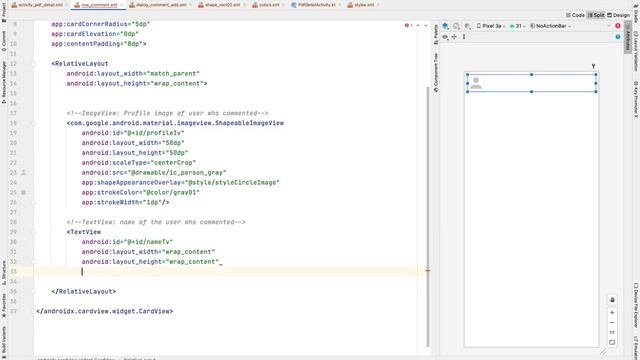Open the night mode dropdown
Screen dimensions: 640x360
point(468,26)
